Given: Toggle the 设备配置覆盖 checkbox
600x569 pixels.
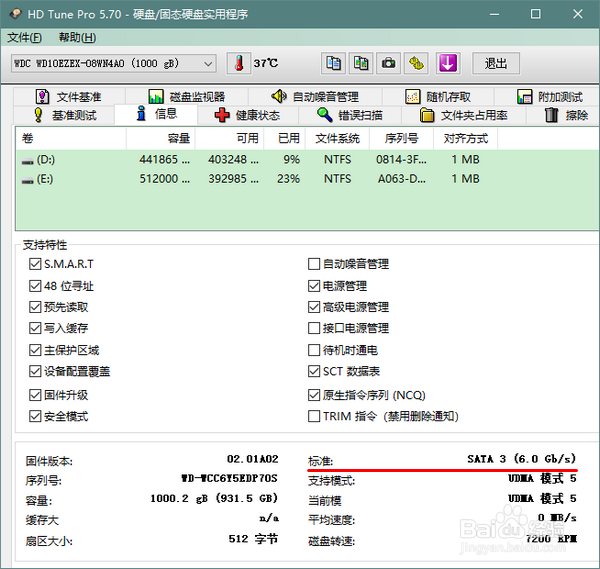Looking at the screenshot, I should pos(35,371).
